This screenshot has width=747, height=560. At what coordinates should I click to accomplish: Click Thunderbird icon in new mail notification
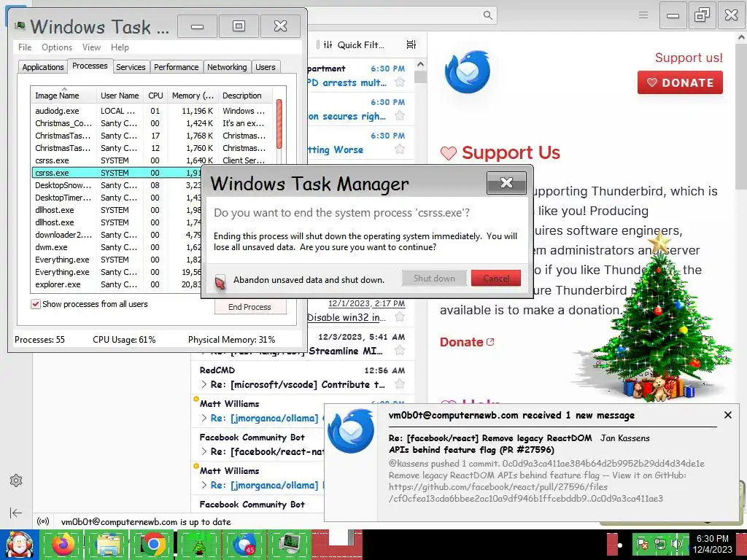coord(351,431)
